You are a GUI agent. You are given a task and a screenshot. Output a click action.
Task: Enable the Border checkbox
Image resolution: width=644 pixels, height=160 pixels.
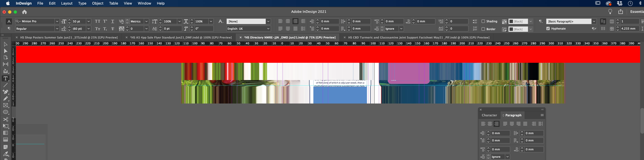pos(483,29)
